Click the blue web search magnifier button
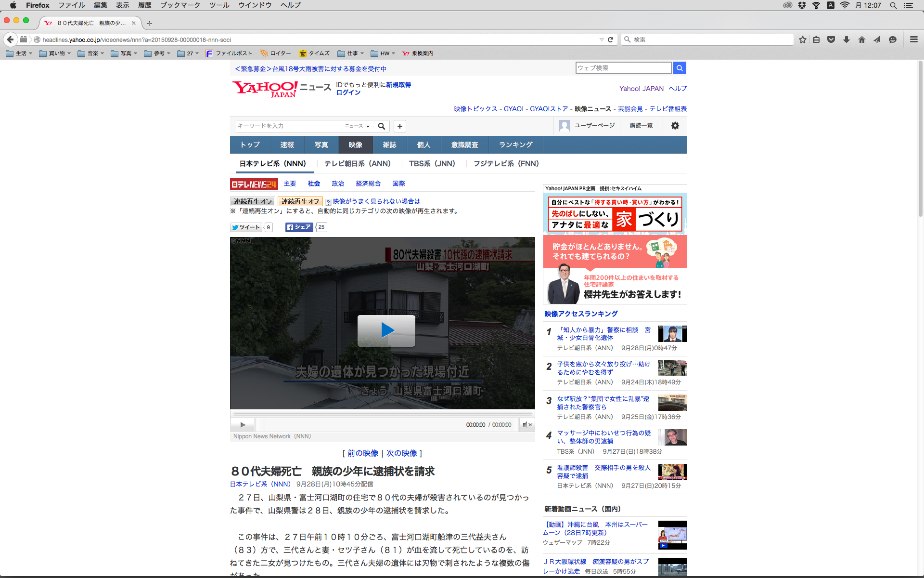 (x=679, y=68)
